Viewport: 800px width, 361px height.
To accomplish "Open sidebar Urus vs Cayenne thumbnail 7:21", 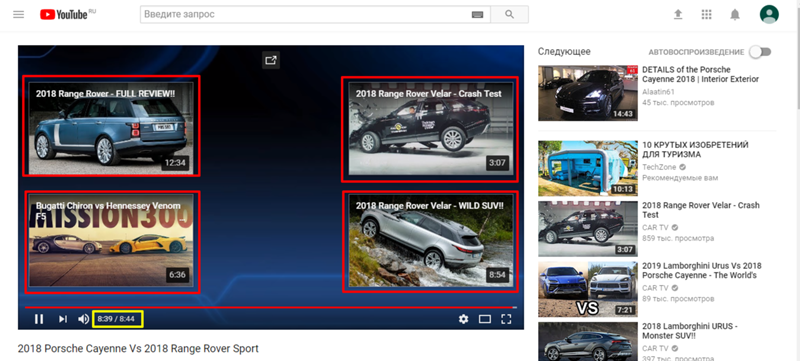I will pos(588,289).
